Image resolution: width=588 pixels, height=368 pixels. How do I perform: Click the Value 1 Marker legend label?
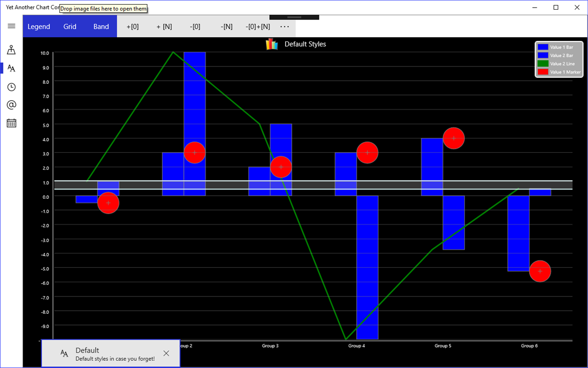coord(565,72)
